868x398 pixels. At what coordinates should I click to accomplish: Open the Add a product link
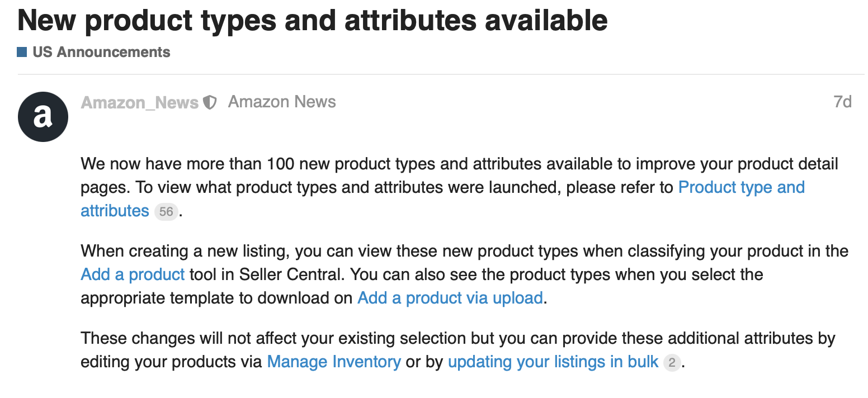tap(133, 274)
